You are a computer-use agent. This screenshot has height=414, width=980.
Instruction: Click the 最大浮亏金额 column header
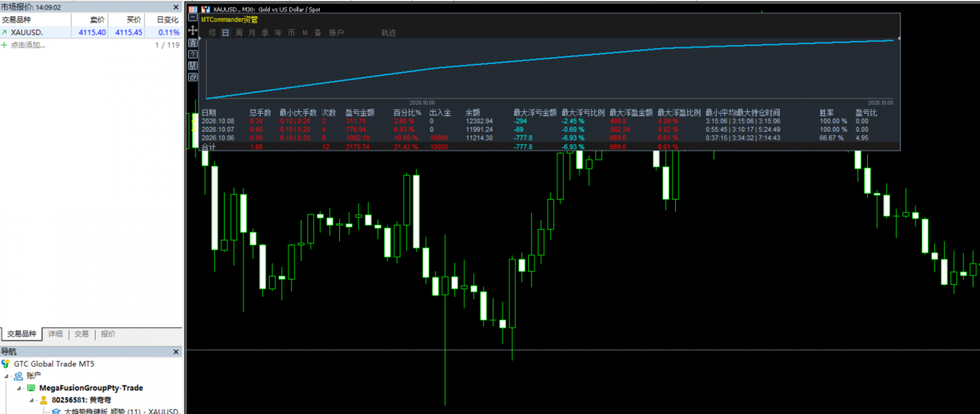(535, 113)
